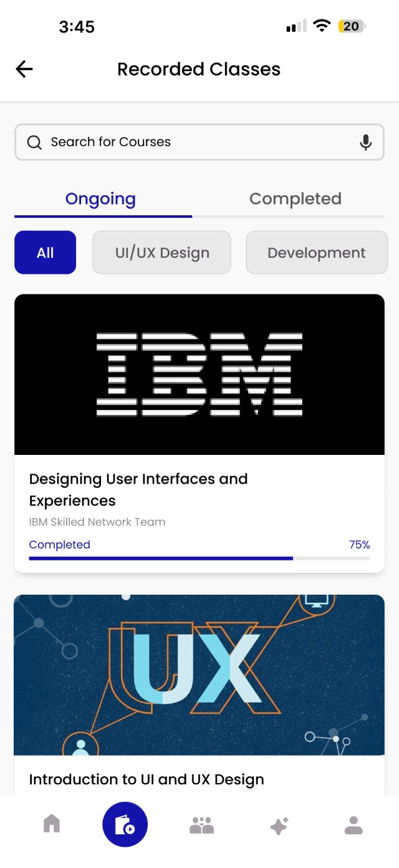
Task: Click the 75% progress bar
Action: 199,558
